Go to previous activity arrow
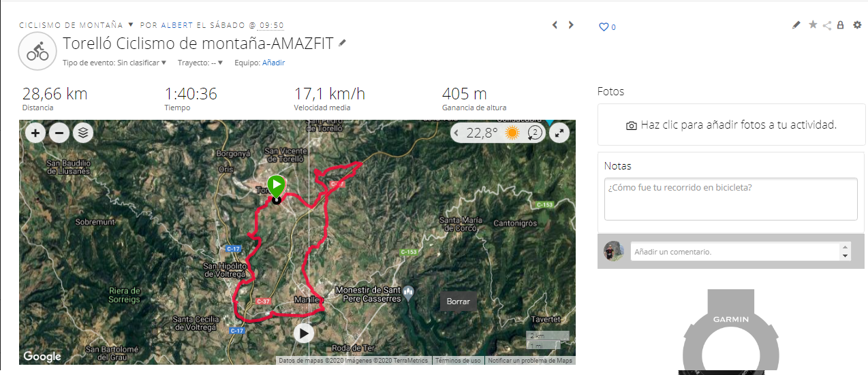Screen dimensions: 868x375 click(x=555, y=25)
